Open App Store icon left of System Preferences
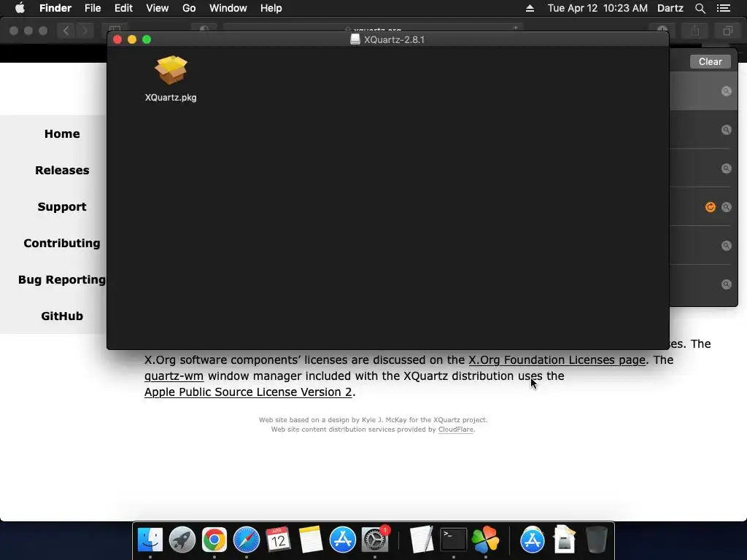Image resolution: width=747 pixels, height=560 pixels. click(343, 540)
